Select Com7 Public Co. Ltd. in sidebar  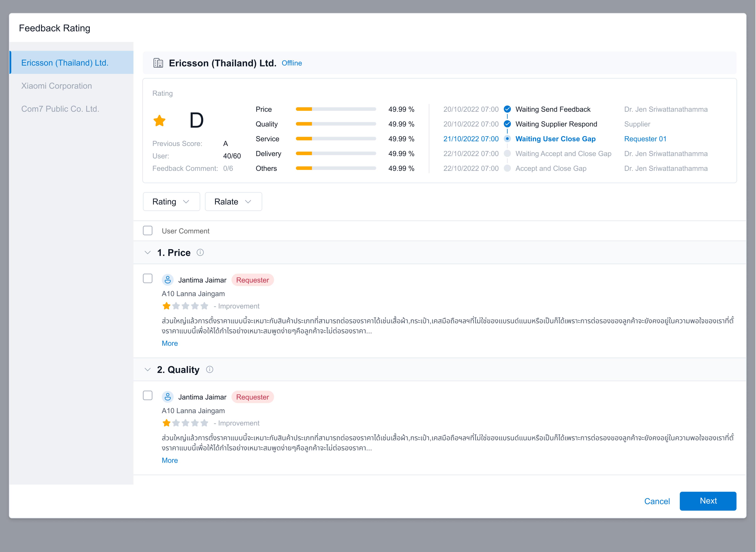point(71,109)
